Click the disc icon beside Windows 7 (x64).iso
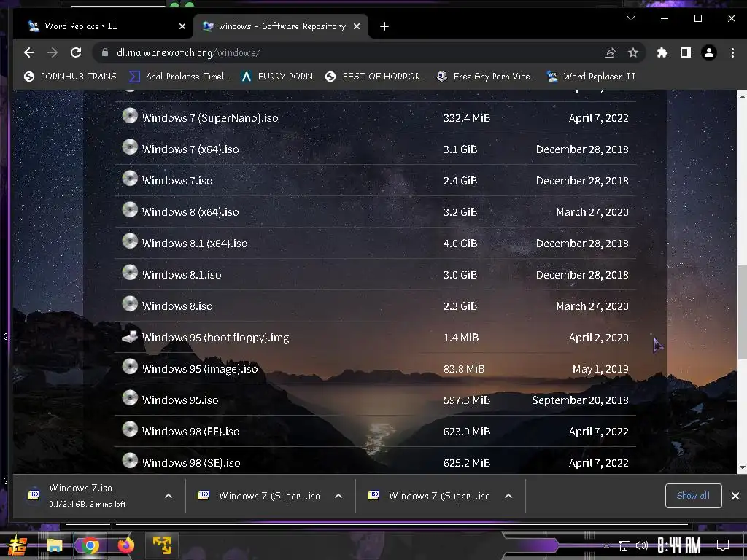 (130, 147)
